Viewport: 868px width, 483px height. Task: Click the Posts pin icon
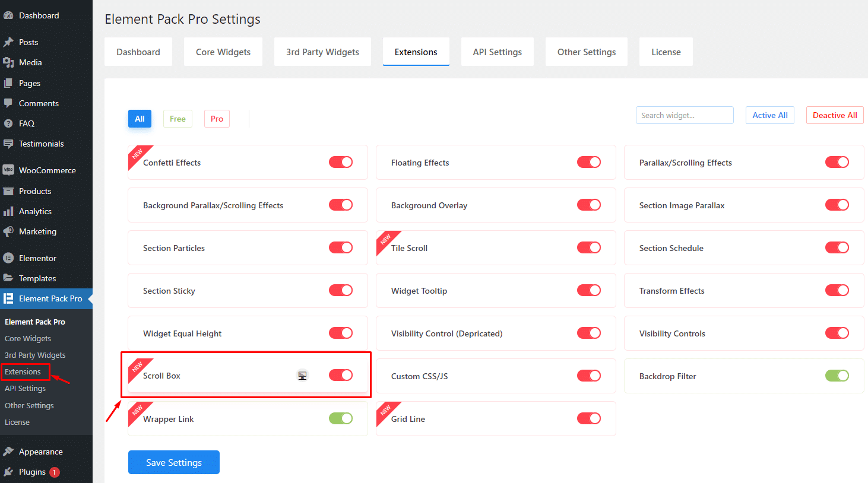(x=8, y=42)
